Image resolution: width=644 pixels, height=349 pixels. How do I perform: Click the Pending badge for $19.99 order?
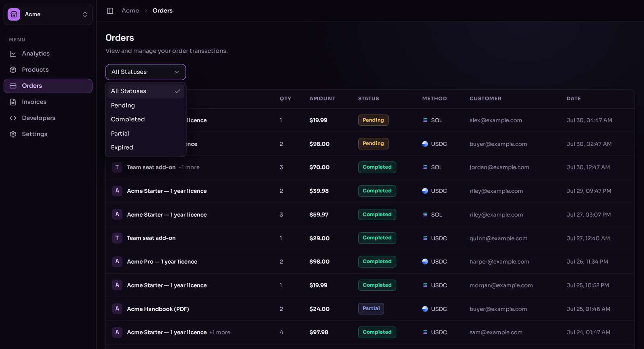[x=373, y=120]
